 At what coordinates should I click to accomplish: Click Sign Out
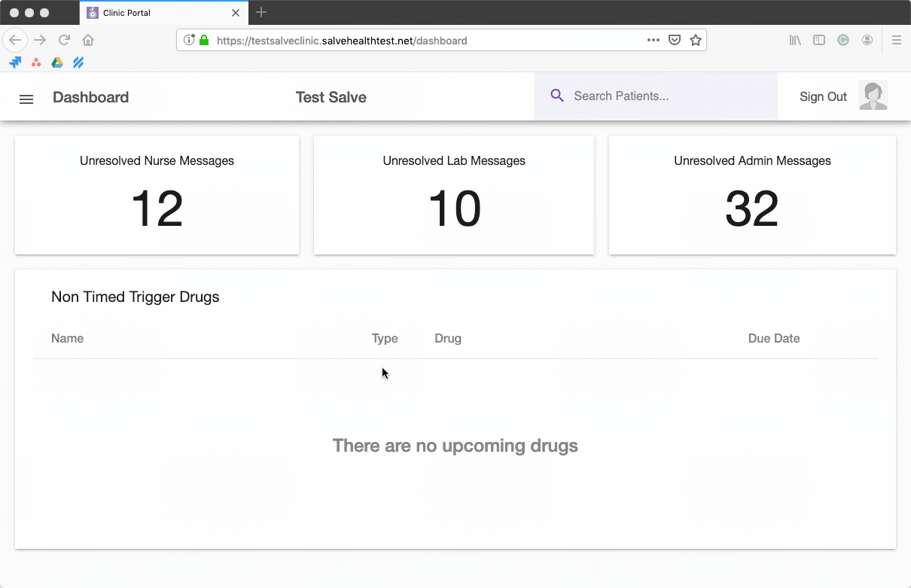pyautogui.click(x=823, y=96)
